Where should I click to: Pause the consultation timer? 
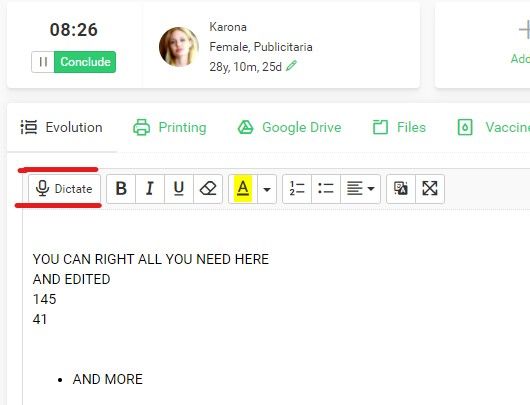pyautogui.click(x=43, y=62)
